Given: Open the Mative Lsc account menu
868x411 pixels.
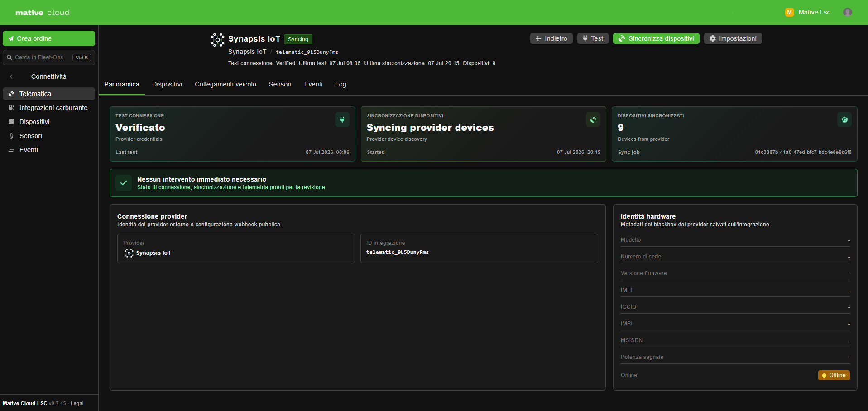Looking at the screenshot, I should point(808,12).
